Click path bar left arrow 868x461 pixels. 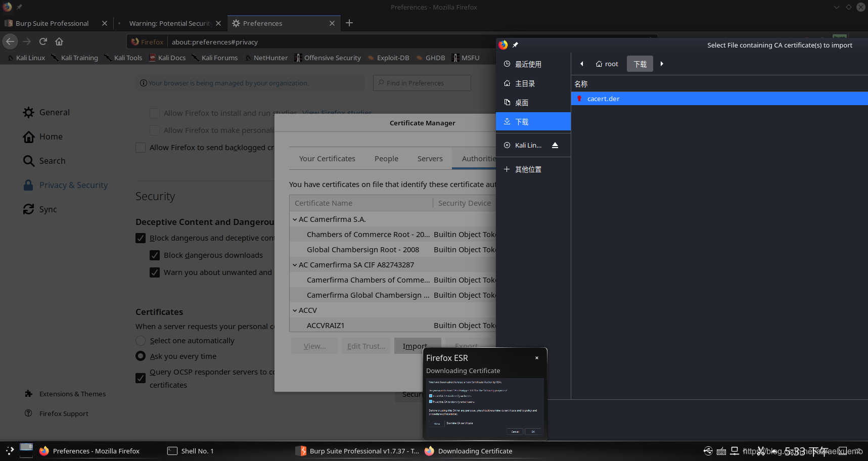582,64
